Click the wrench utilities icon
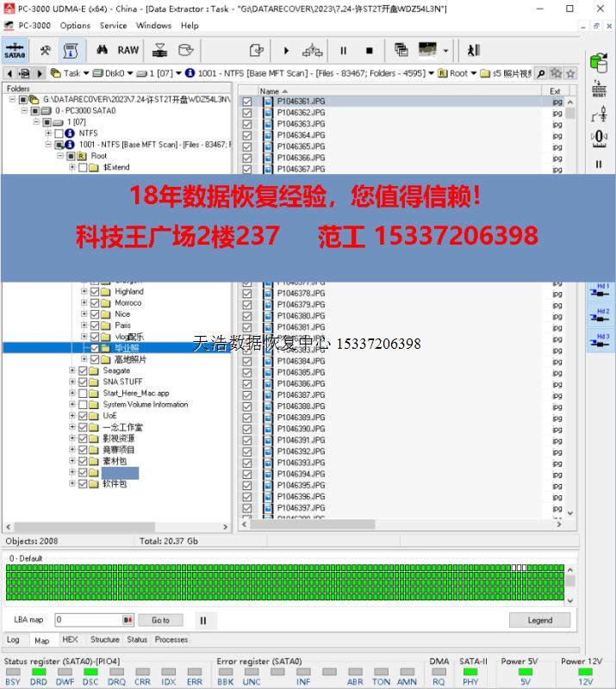616x689 pixels. 45,50
